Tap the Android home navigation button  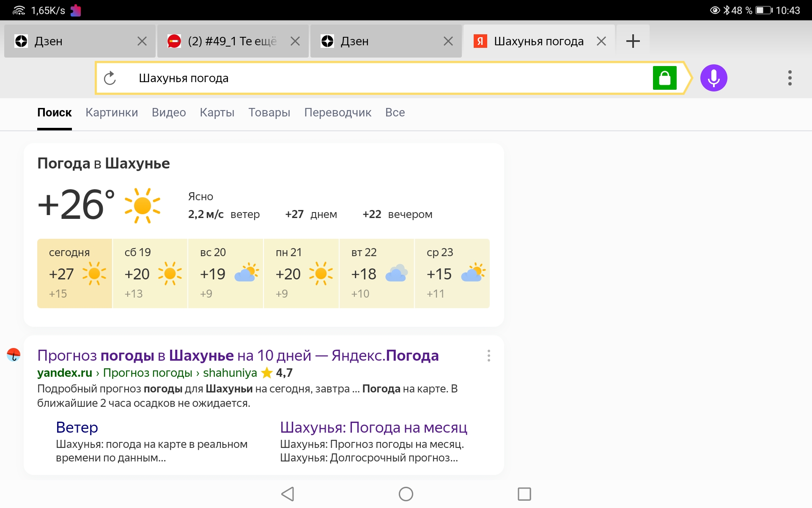[x=406, y=494]
